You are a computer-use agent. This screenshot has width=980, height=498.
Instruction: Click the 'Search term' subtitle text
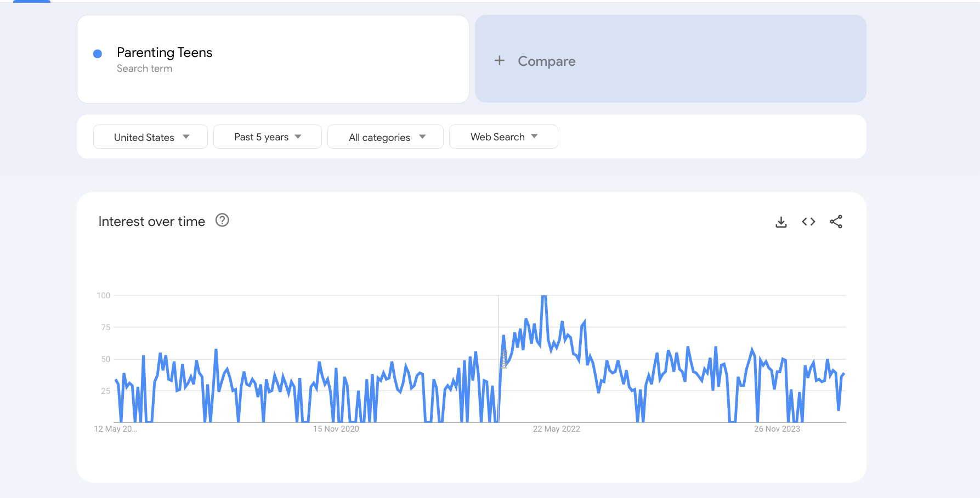click(x=144, y=69)
